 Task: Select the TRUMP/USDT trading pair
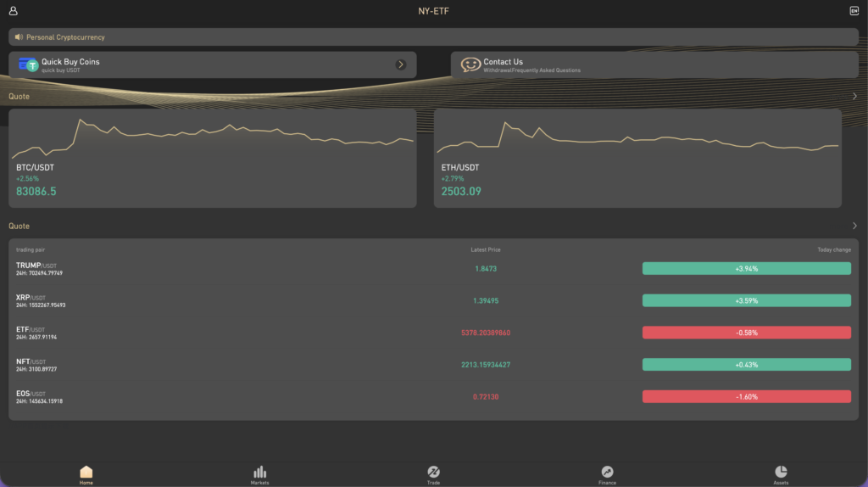433,269
